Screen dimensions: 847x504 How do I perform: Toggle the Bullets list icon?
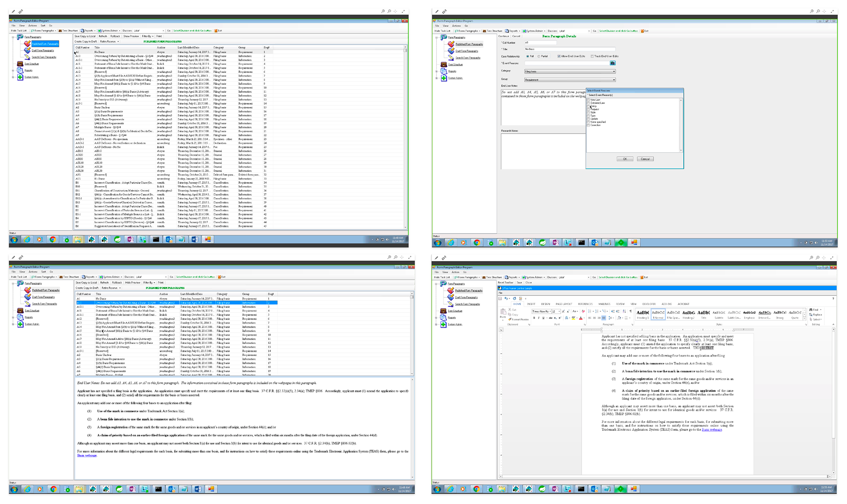pyautogui.click(x=589, y=311)
